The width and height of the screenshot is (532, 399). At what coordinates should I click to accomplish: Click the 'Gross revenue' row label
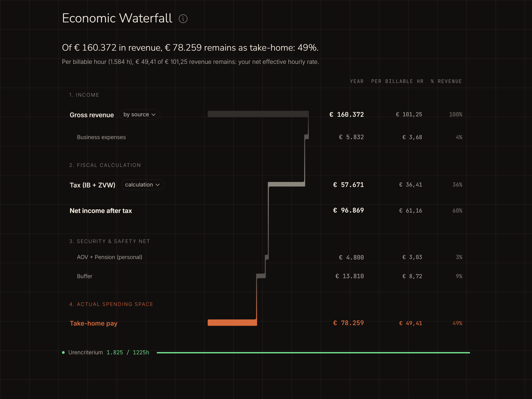click(x=92, y=115)
